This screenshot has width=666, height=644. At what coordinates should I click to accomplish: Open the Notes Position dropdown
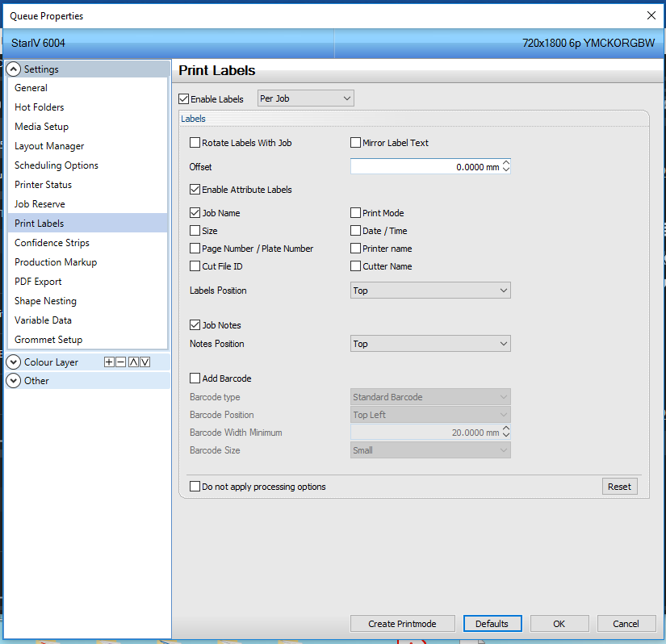[430, 344]
